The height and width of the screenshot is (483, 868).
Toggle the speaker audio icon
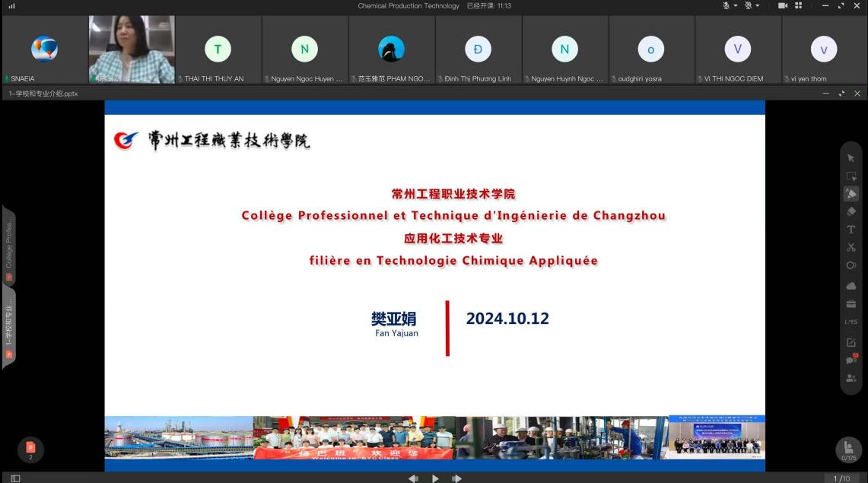[748, 6]
